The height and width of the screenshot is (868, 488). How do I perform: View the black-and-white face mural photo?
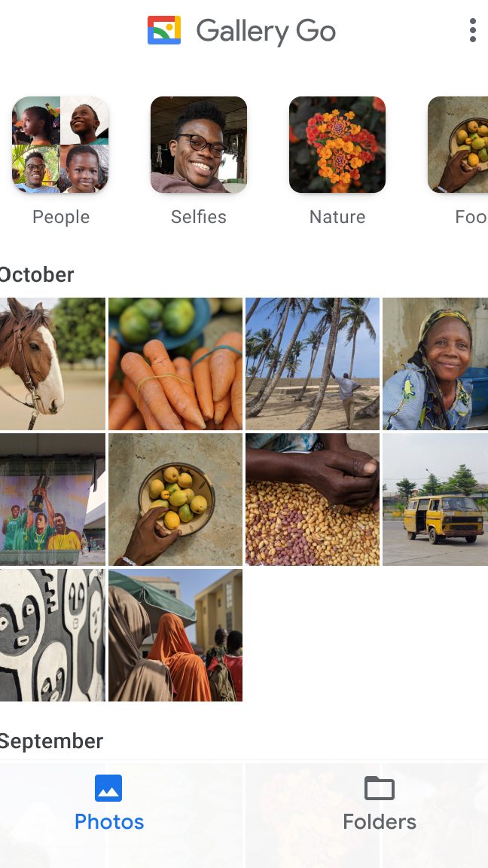53,635
